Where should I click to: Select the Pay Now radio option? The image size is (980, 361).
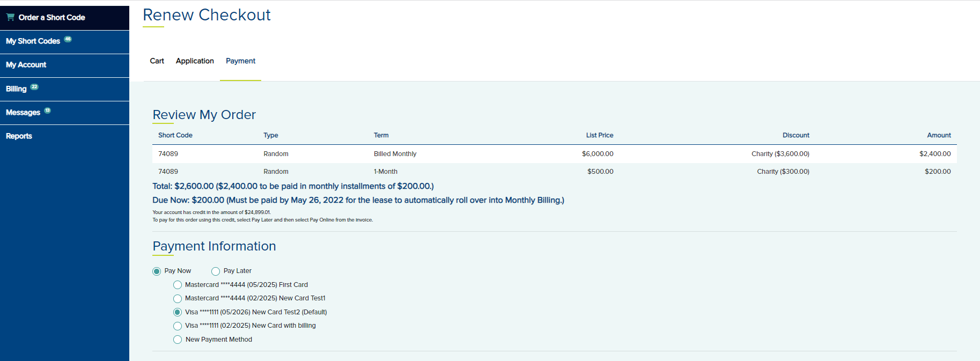point(157,271)
